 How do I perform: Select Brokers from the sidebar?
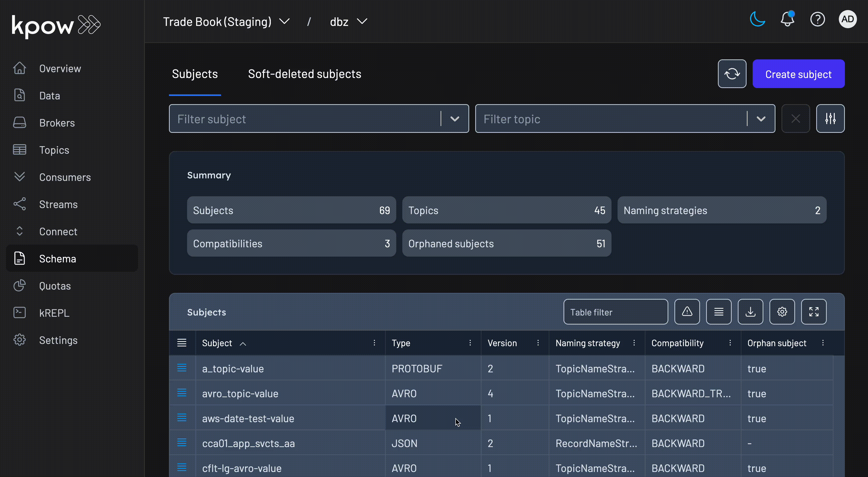tap(57, 123)
